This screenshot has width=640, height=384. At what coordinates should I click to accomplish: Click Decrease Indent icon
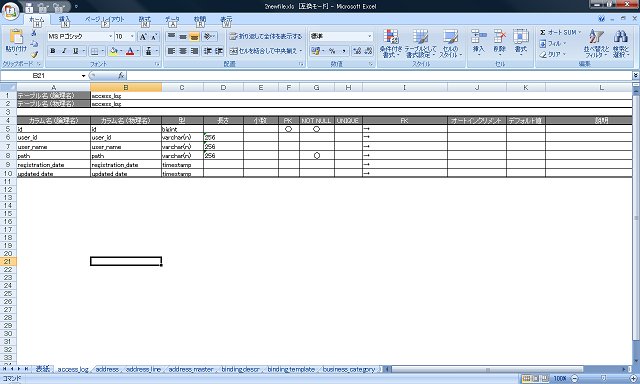coord(208,51)
